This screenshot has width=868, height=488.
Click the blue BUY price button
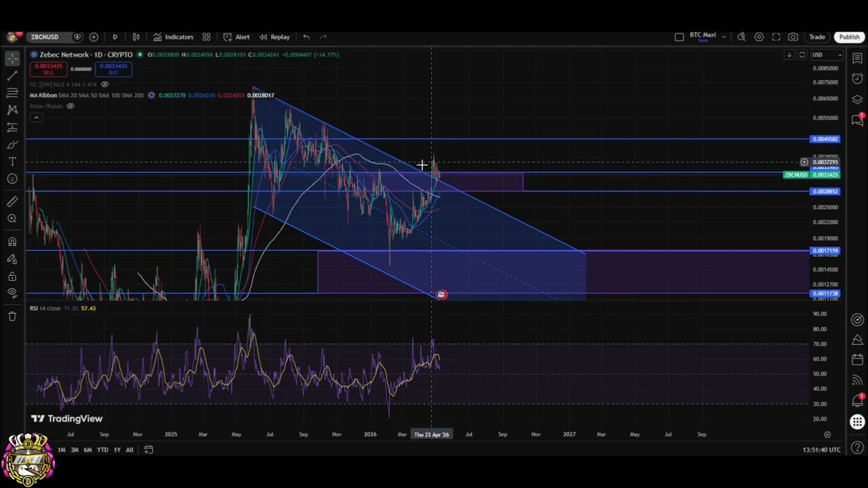[x=113, y=69]
